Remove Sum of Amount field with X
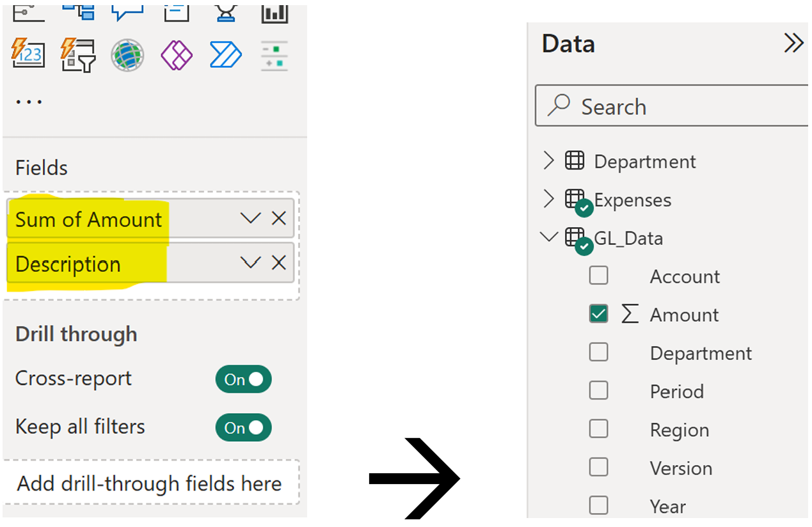Screen dimensions: 812x527 point(279,219)
